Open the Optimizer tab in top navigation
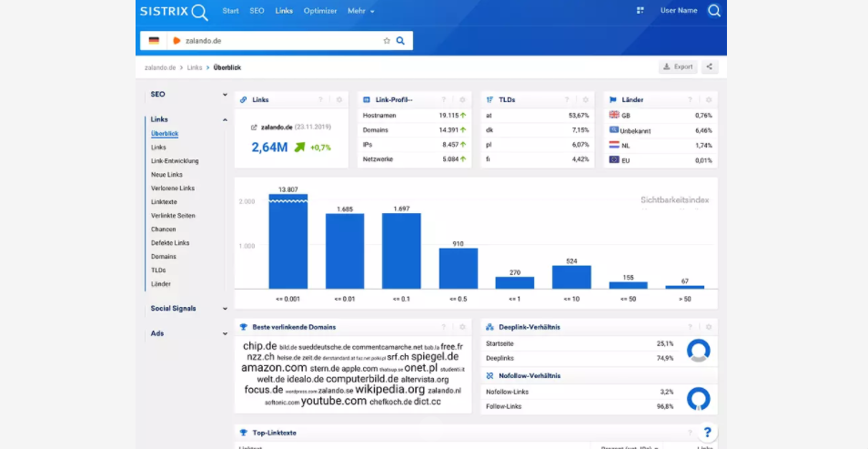Screen dimensions: 868x449 (320, 11)
